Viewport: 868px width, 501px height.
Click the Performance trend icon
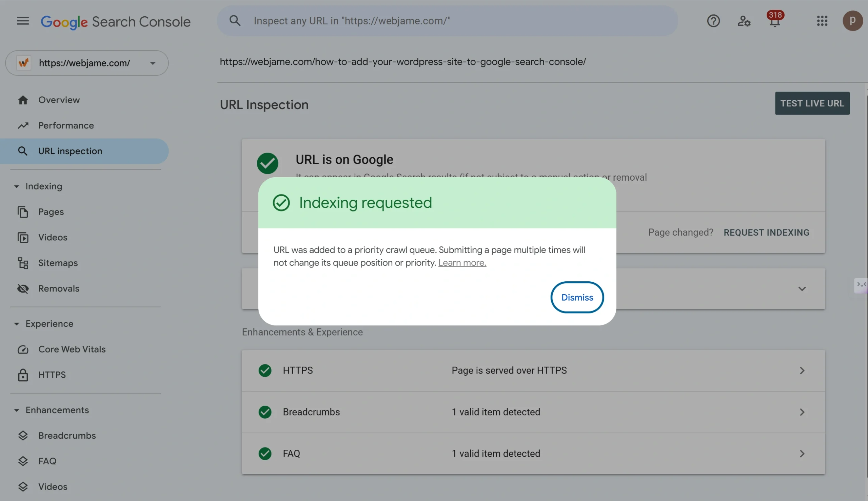point(23,125)
